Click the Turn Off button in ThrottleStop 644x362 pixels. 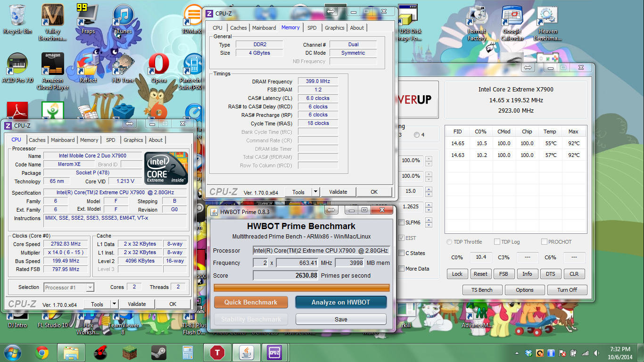(x=567, y=290)
